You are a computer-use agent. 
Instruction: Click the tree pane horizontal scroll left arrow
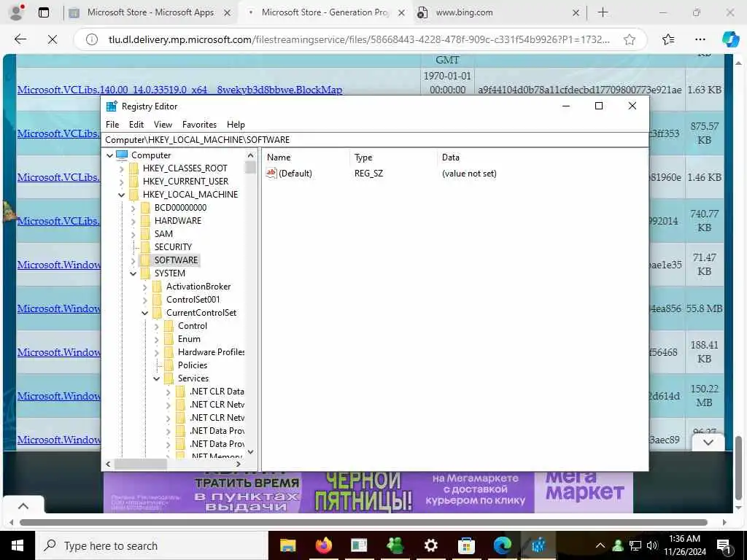[x=108, y=464]
